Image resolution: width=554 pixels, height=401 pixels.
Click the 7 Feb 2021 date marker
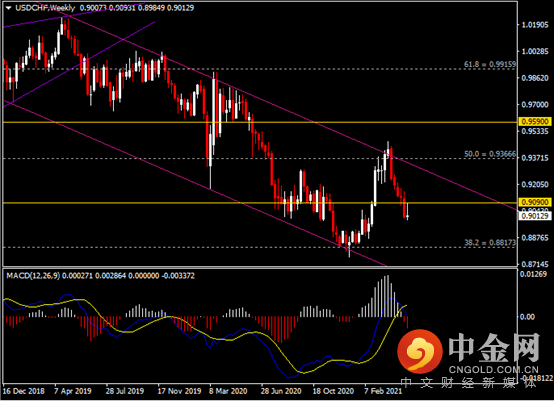point(383,391)
